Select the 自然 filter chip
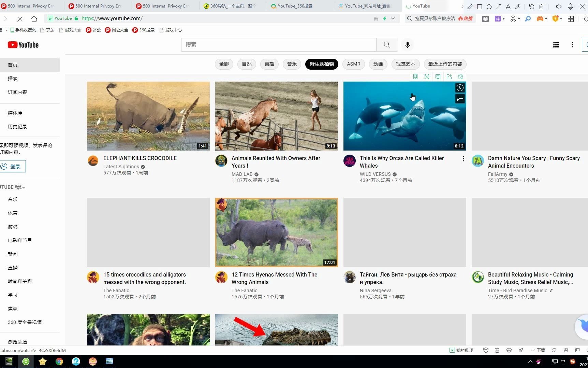 pyautogui.click(x=247, y=64)
